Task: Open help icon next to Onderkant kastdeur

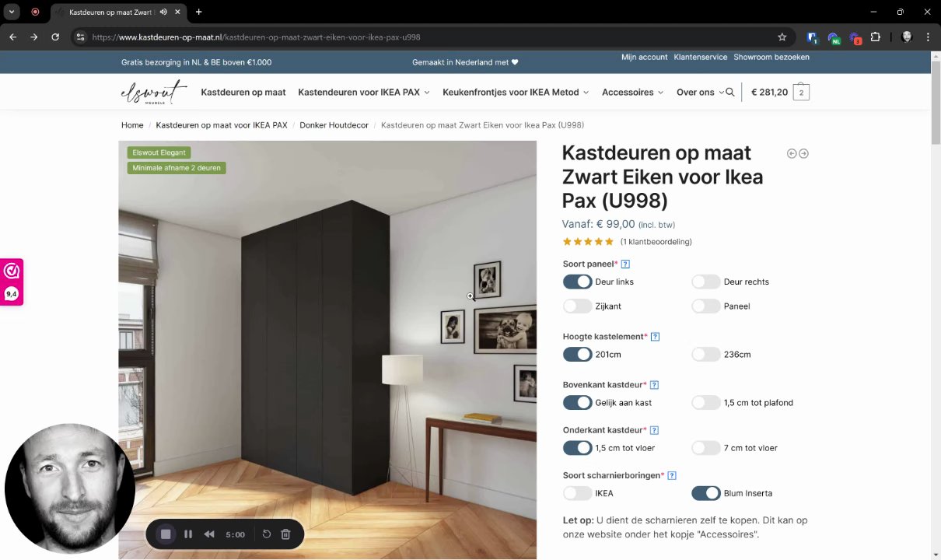Action: (x=654, y=430)
